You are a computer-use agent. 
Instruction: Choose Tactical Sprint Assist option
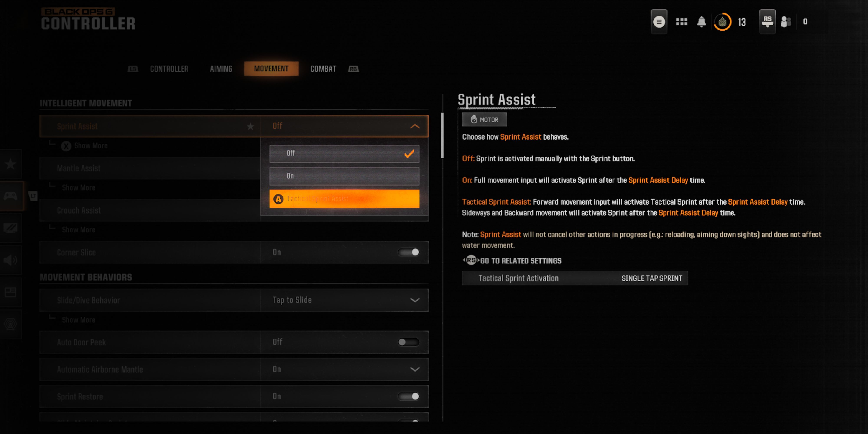pyautogui.click(x=344, y=199)
